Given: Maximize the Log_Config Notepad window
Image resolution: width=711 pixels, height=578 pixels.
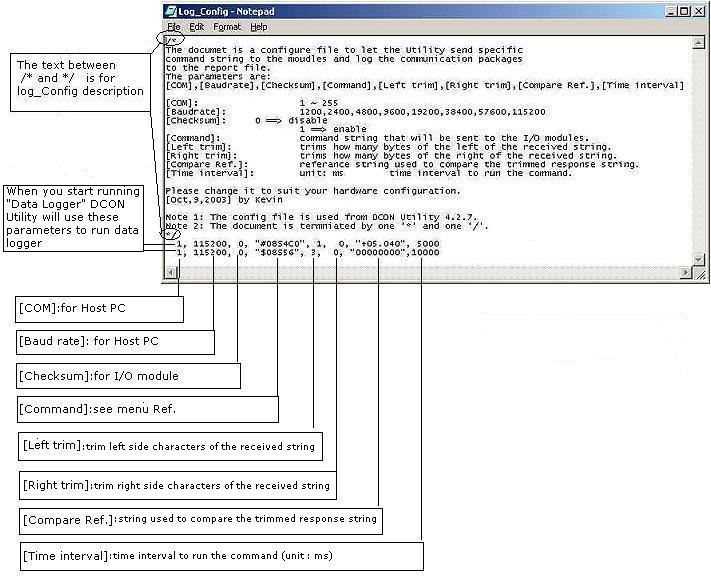Looking at the screenshot, I should 683,11.
